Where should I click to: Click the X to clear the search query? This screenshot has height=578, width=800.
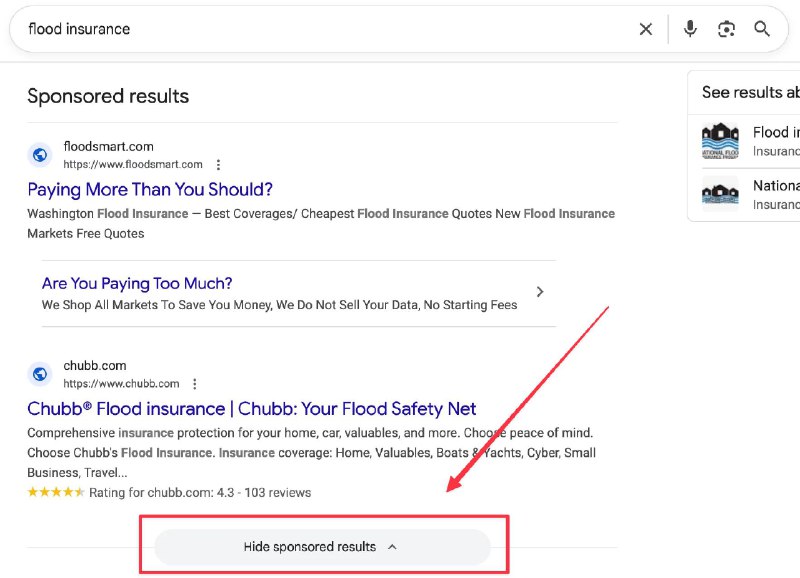pos(645,29)
